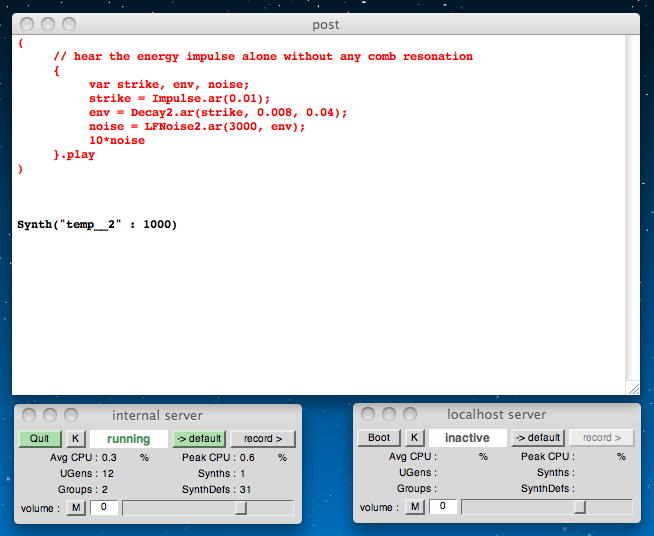Start recording on internal server
This screenshot has width=654, height=536.
coord(263,438)
